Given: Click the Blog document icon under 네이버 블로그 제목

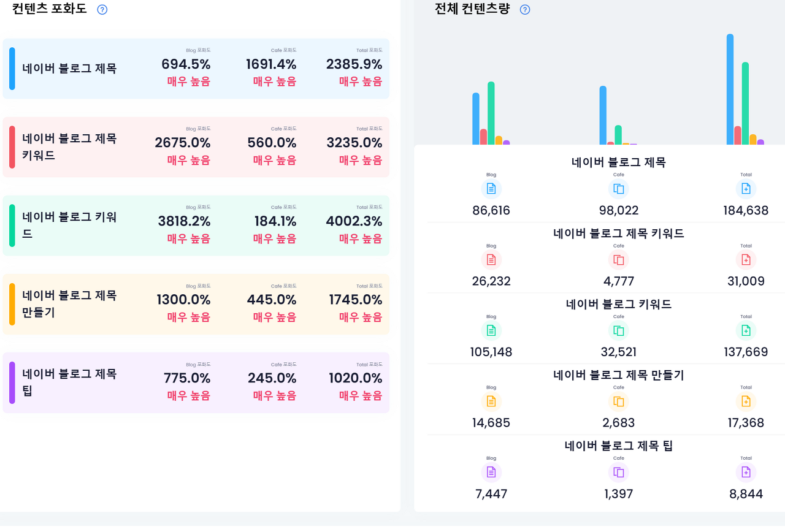Looking at the screenshot, I should coord(491,189).
